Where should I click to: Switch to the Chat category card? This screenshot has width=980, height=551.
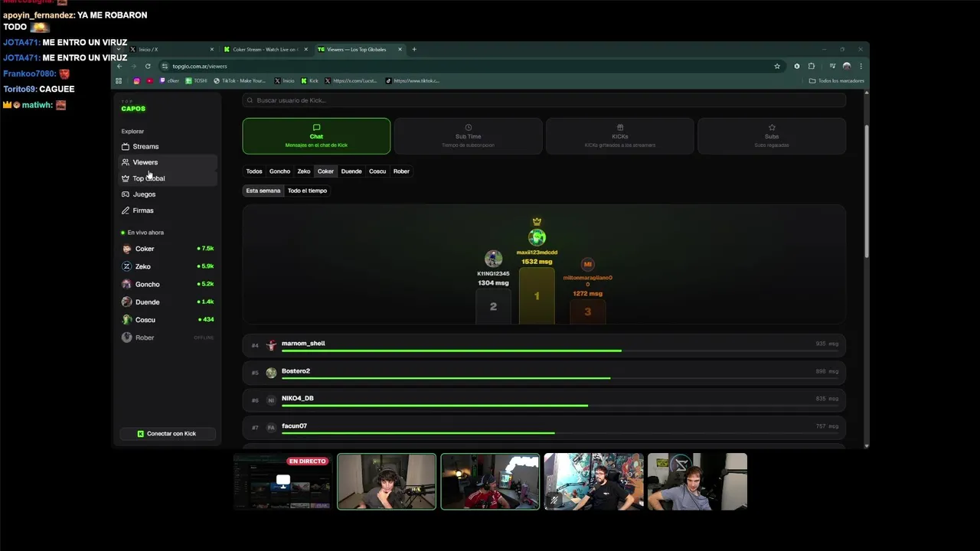(x=316, y=135)
